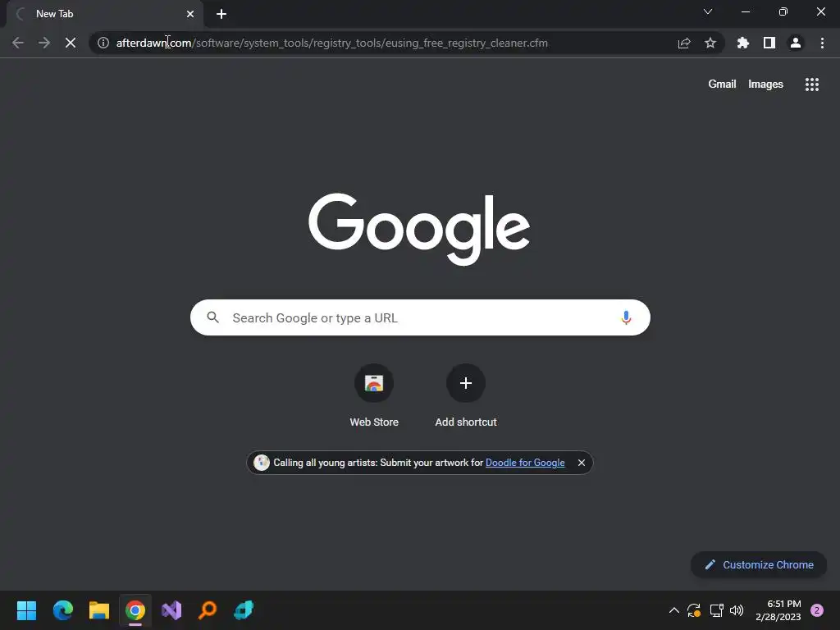The width and height of the screenshot is (840, 630).
Task: Open the clock and calendar
Action: coord(778,610)
